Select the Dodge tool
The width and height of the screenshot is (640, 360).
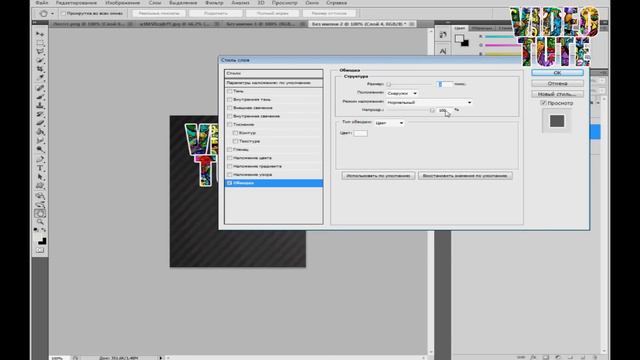[40, 149]
